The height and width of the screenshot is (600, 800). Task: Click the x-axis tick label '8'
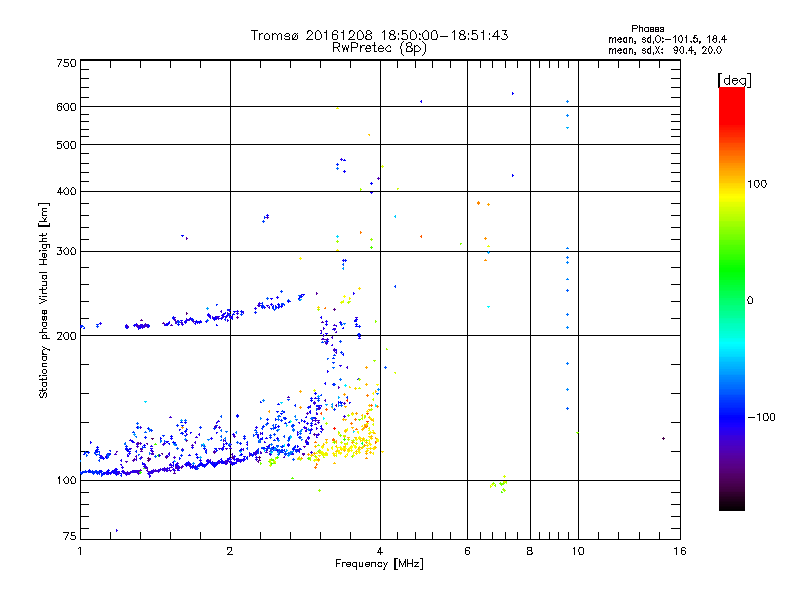[x=530, y=551]
